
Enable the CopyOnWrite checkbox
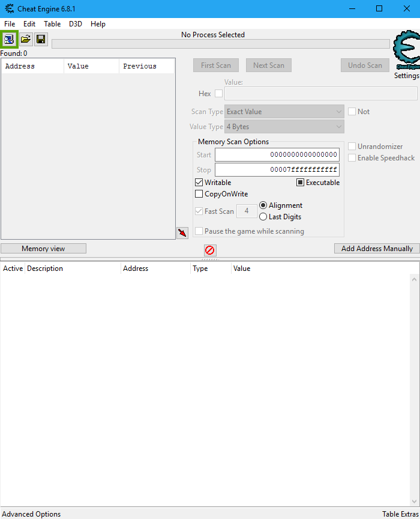(199, 193)
